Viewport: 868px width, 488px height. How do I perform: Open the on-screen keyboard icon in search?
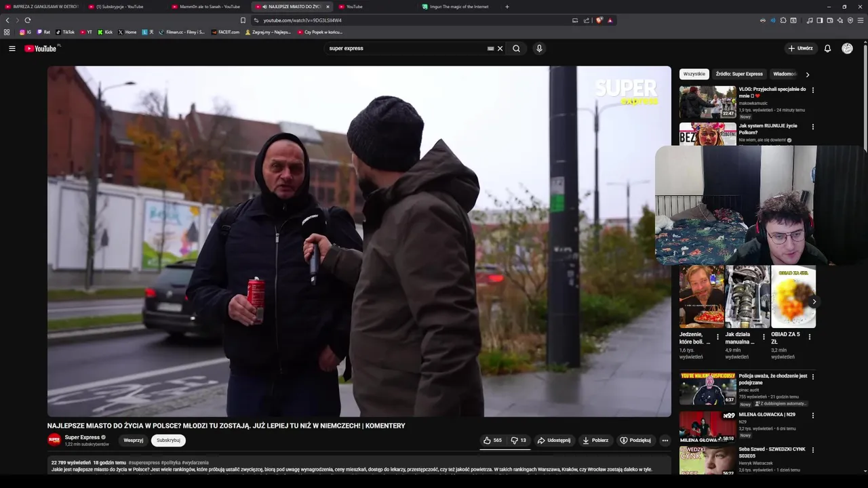pos(490,48)
